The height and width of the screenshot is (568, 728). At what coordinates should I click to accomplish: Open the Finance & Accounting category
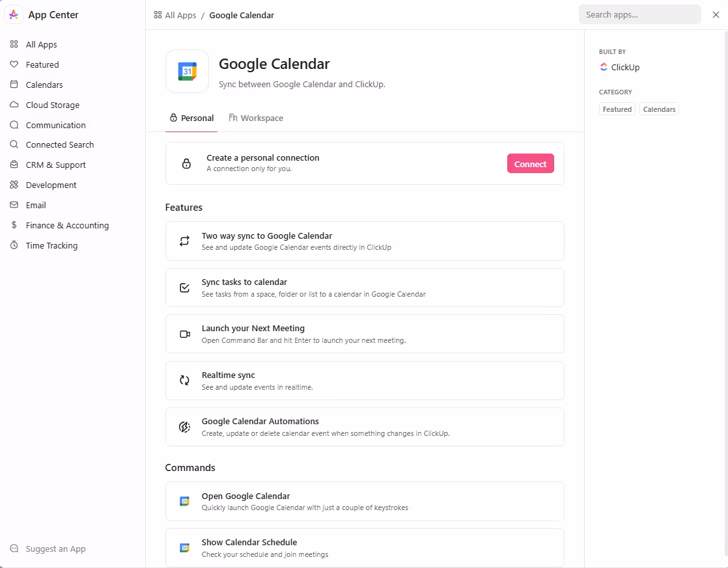tap(67, 225)
